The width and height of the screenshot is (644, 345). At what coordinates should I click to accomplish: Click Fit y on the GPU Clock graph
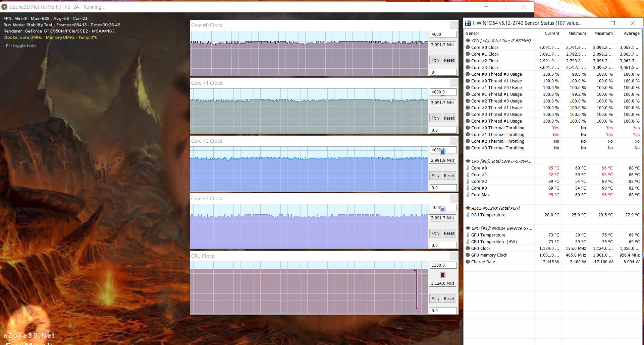tap(435, 299)
